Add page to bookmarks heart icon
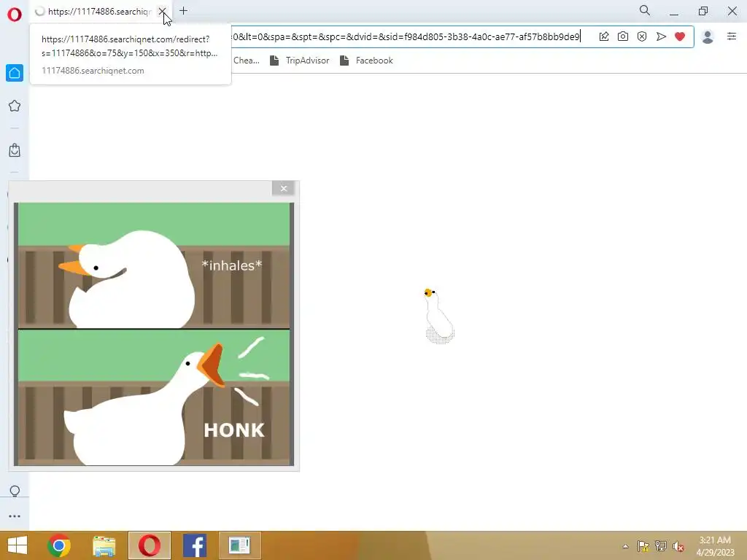This screenshot has height=560, width=747. 680,36
